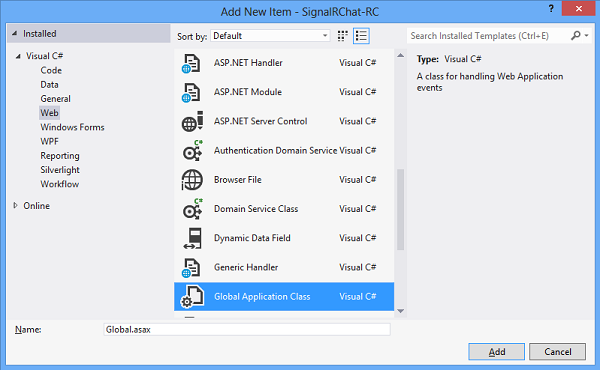Select the ASP.NET Module text label
Screen dimensions: 600x370
[248, 92]
